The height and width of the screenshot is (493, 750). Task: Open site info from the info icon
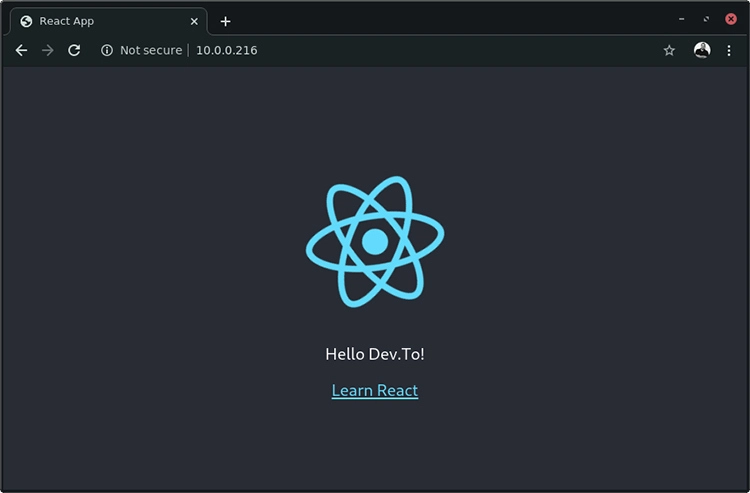(107, 50)
